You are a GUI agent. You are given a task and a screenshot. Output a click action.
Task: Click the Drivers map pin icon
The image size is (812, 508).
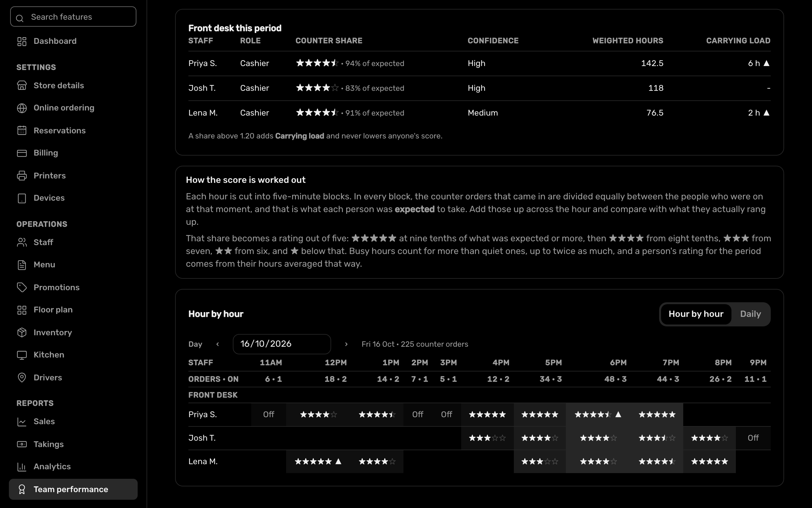click(22, 378)
